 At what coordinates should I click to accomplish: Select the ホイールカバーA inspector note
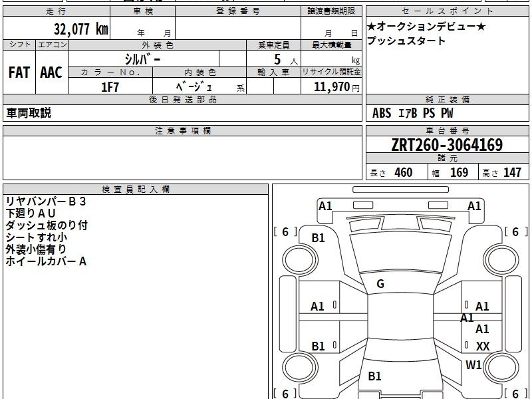(x=46, y=261)
